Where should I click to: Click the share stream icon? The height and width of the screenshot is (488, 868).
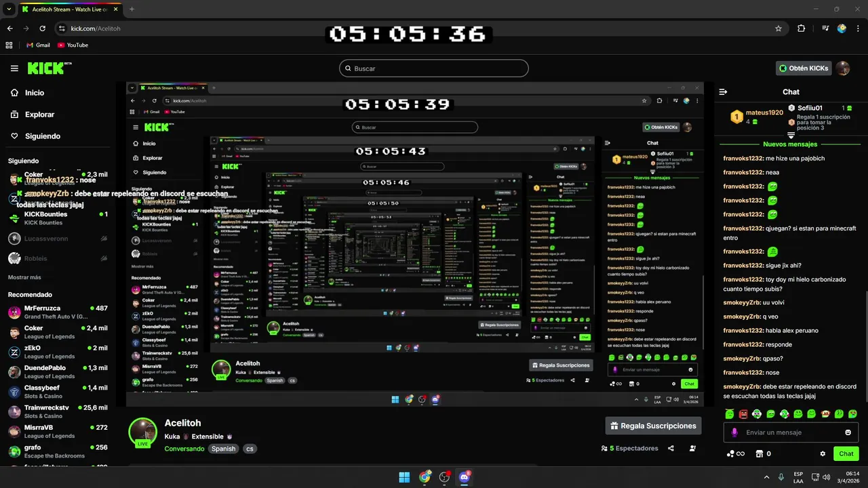(671, 448)
